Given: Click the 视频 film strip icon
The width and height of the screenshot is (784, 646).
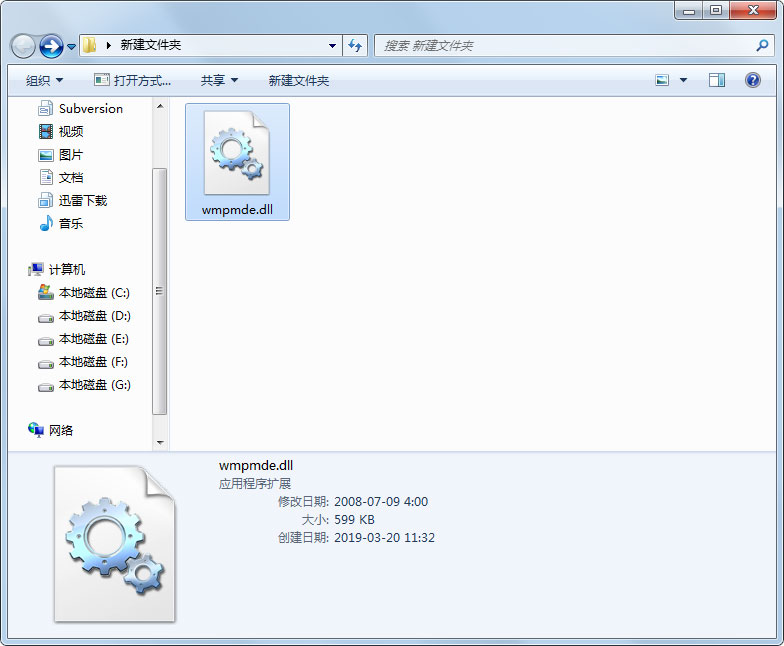Looking at the screenshot, I should 46,132.
